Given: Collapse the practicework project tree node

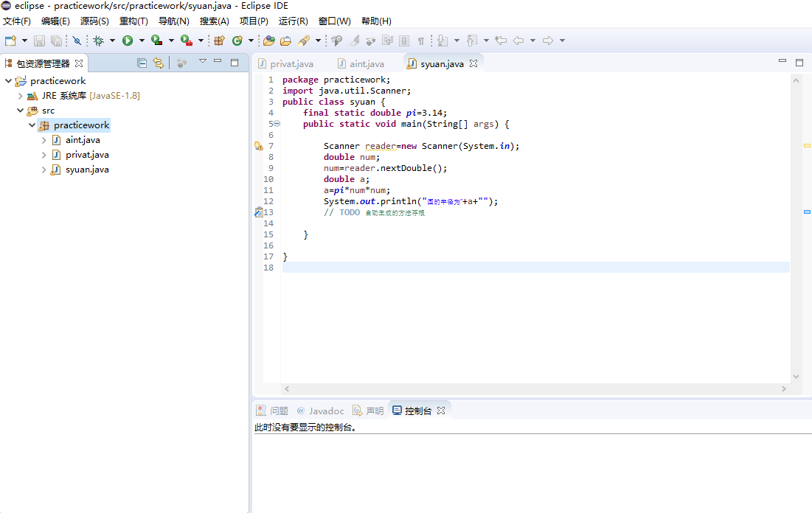Looking at the screenshot, I should (8, 81).
